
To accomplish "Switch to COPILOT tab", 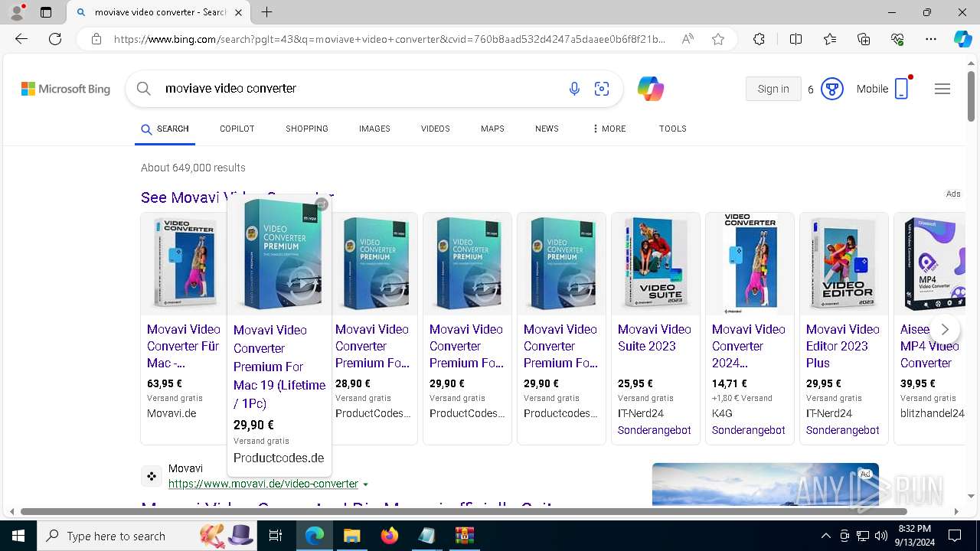I will pos(237,129).
